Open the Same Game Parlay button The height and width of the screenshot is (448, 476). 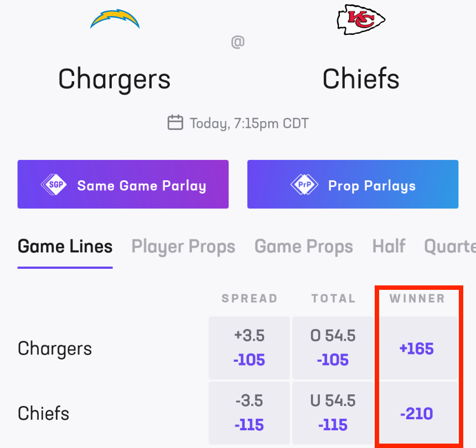click(123, 185)
